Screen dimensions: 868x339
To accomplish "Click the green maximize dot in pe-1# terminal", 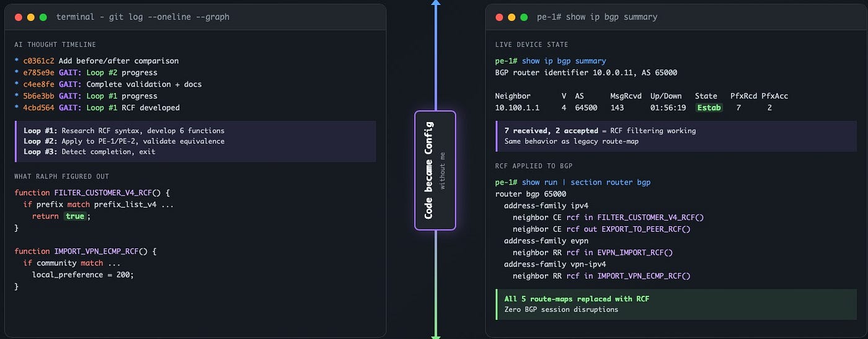I will pos(525,17).
